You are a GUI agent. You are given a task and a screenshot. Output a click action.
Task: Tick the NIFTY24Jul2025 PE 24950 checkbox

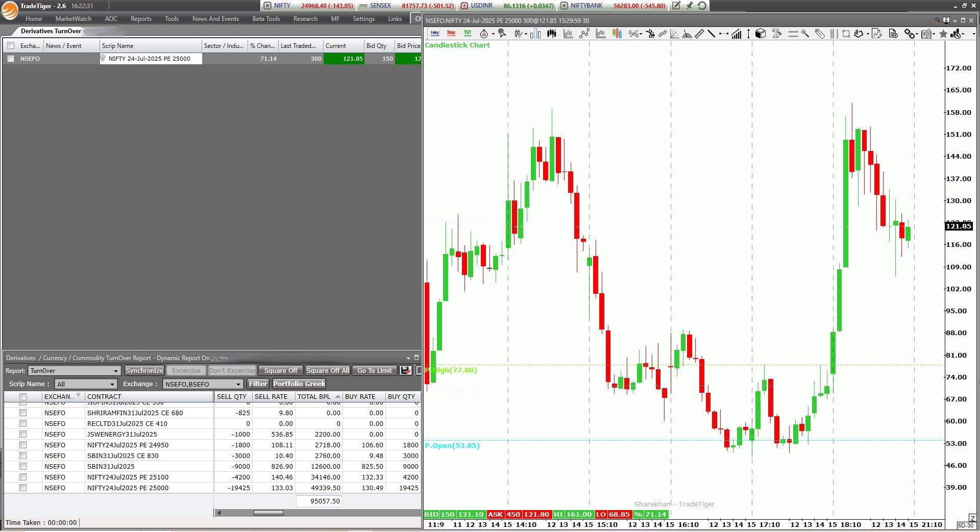click(23, 445)
